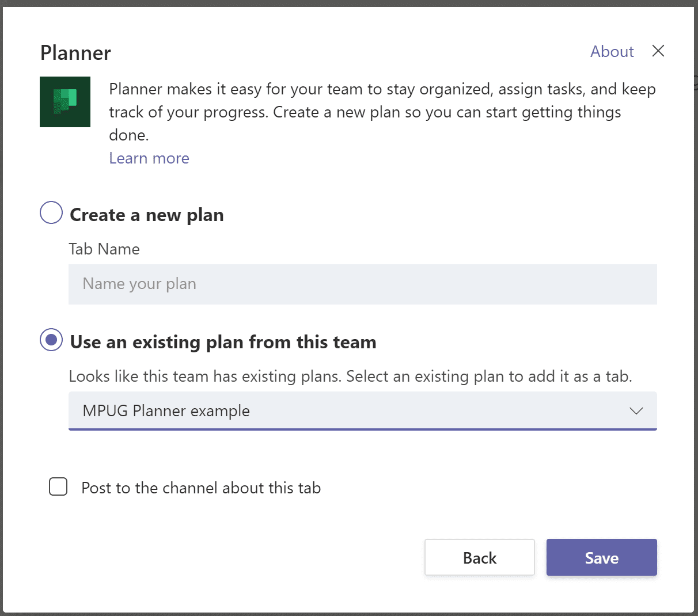This screenshot has width=698, height=616.
Task: Open the About link
Action: [x=612, y=52]
